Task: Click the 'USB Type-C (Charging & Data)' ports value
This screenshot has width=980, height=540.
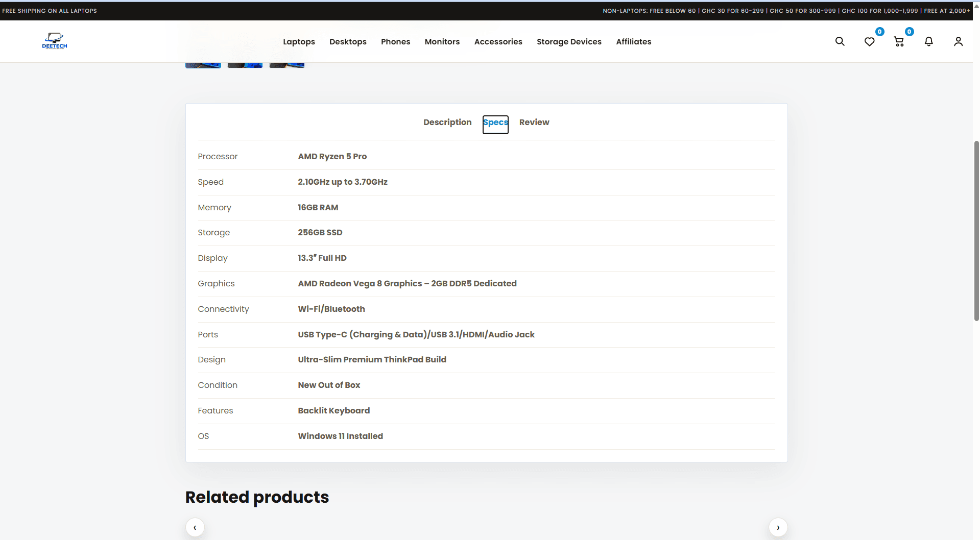Action: coord(416,334)
